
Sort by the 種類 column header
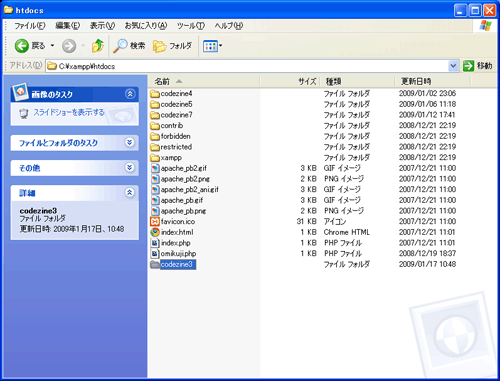357,81
